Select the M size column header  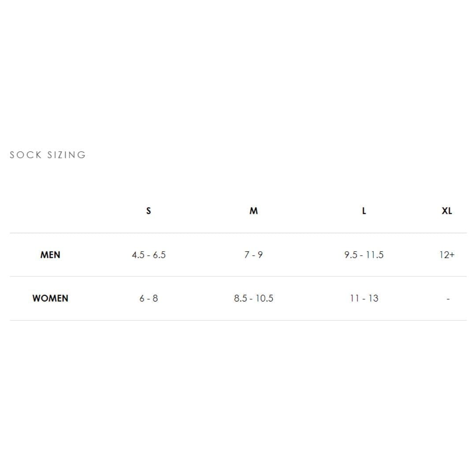[253, 211]
